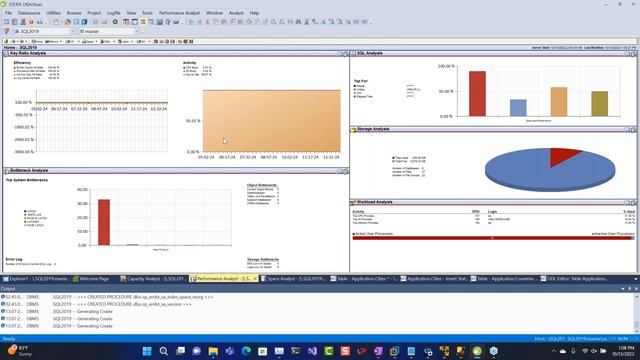
Task: Click the green icon at start of analyst toolbar
Action: (x=6, y=41)
